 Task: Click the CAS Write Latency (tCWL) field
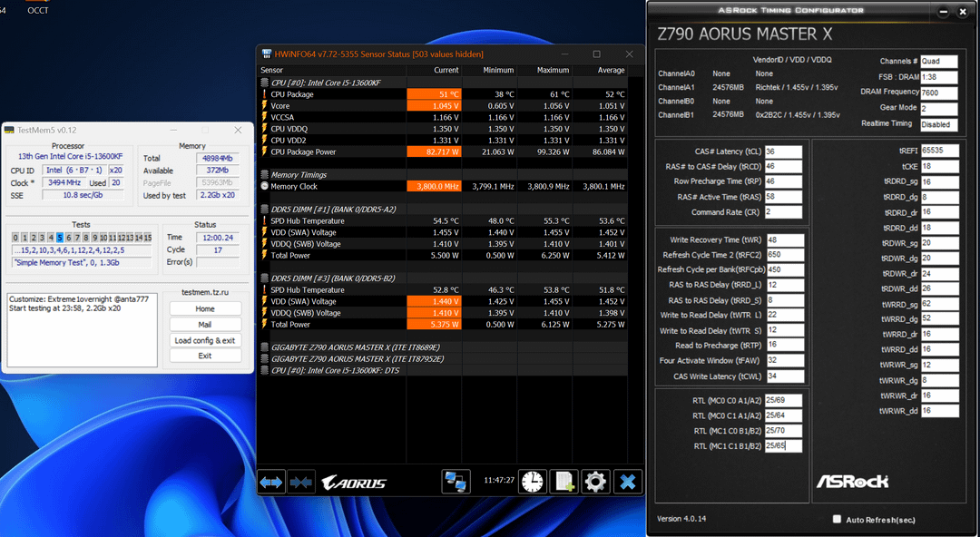point(785,376)
